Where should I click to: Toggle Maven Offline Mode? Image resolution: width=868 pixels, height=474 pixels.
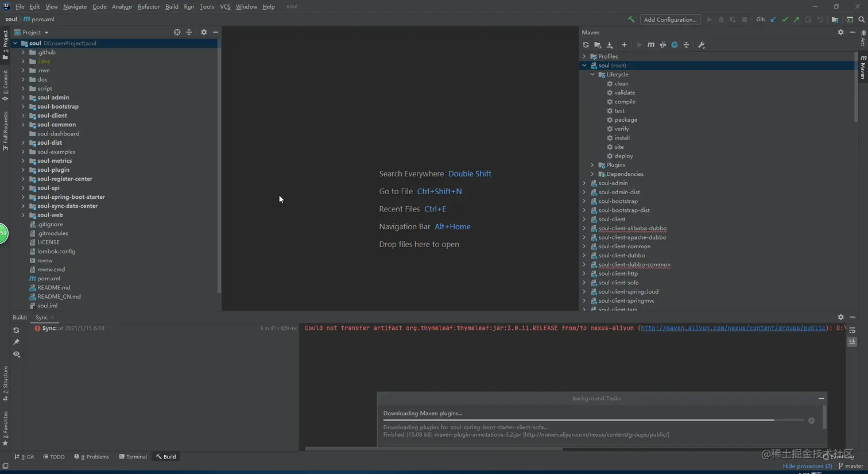(662, 45)
